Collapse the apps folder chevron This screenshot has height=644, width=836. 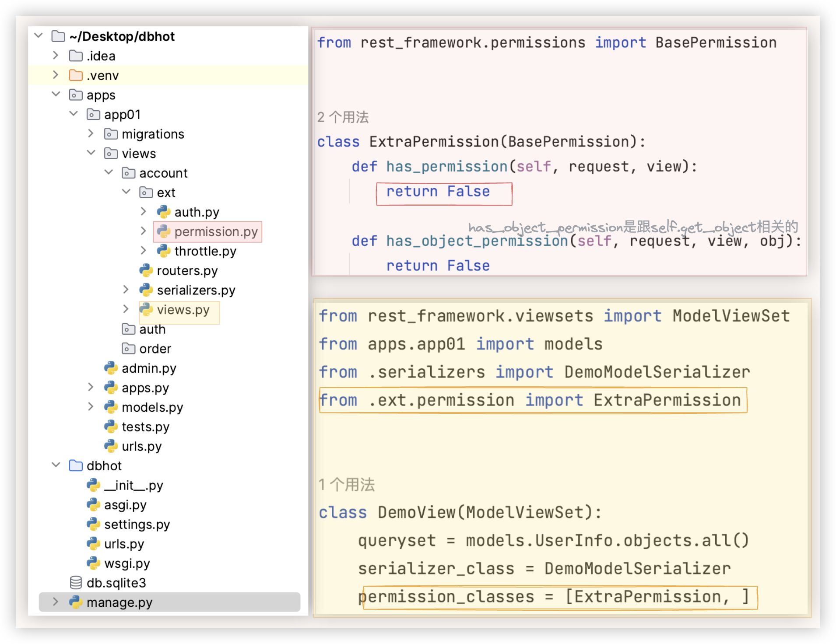(56, 94)
